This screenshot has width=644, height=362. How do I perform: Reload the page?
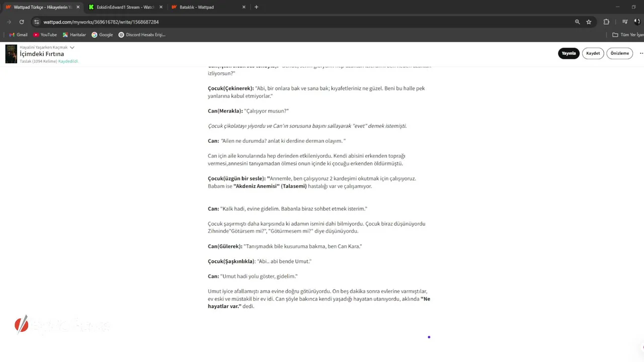pos(22,22)
